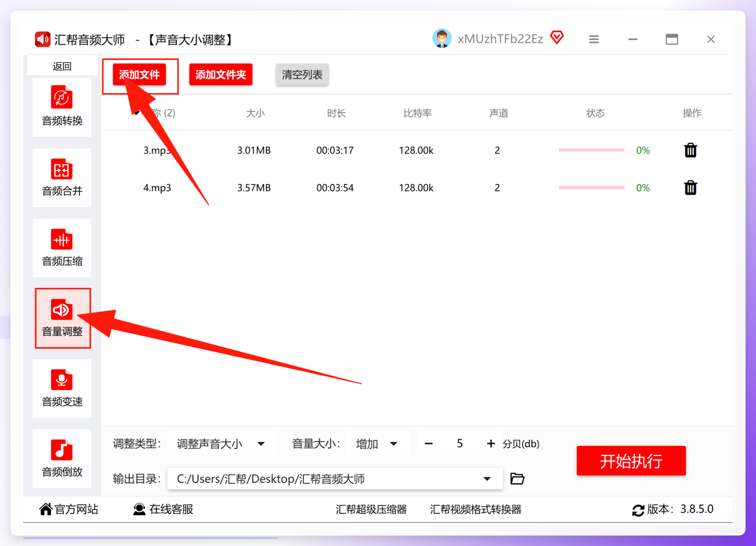Contact 在线客服 online support
Screen dimensions: 756x546
163,509
